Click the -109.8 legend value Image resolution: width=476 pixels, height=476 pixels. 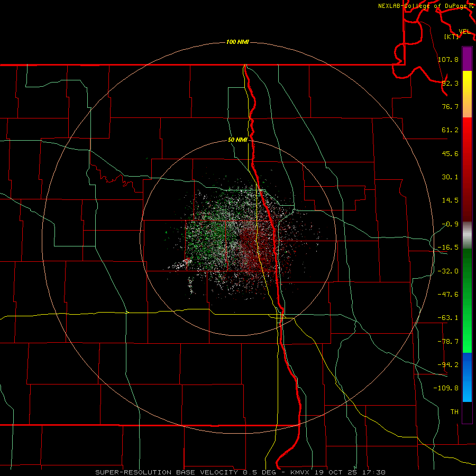[446, 388]
